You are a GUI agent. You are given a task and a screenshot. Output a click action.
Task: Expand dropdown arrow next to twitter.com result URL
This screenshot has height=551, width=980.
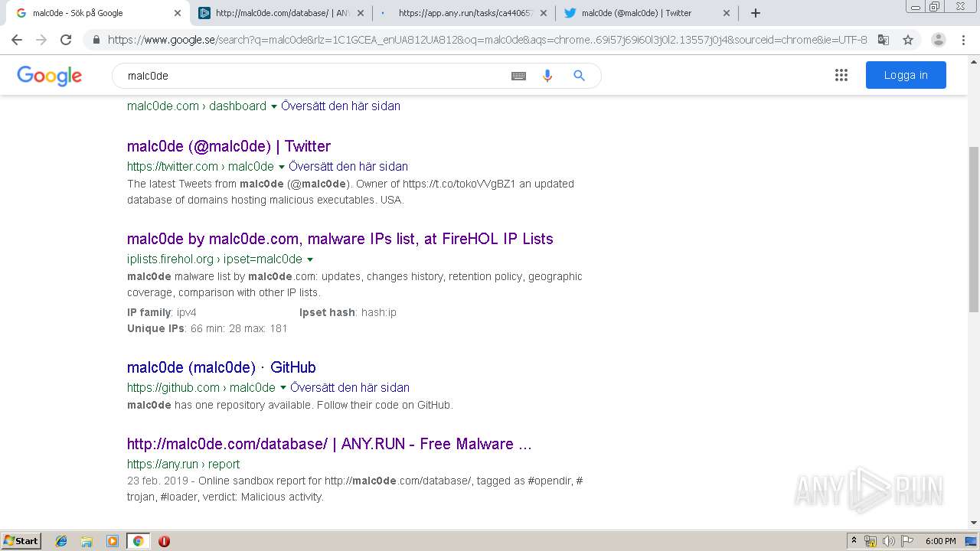(282, 167)
